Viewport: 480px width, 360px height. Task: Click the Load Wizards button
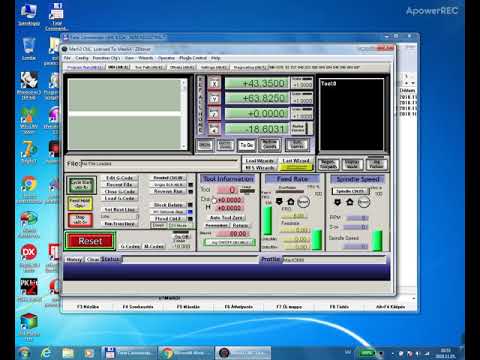260,161
